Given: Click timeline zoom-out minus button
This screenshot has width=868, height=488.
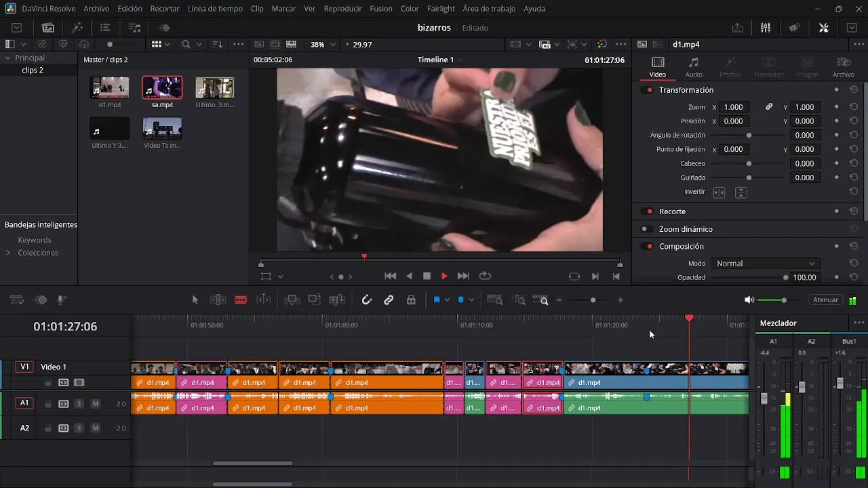Looking at the screenshot, I should tap(559, 300).
